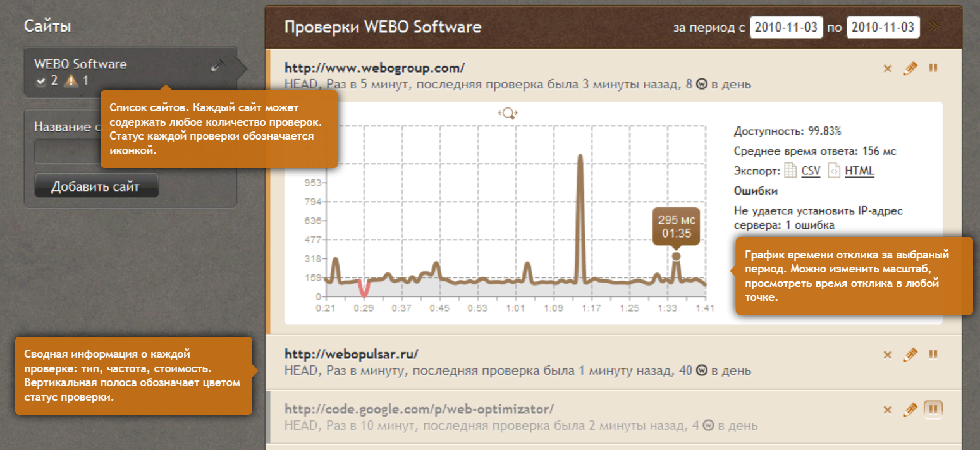Export the check data as CSV

pos(811,171)
